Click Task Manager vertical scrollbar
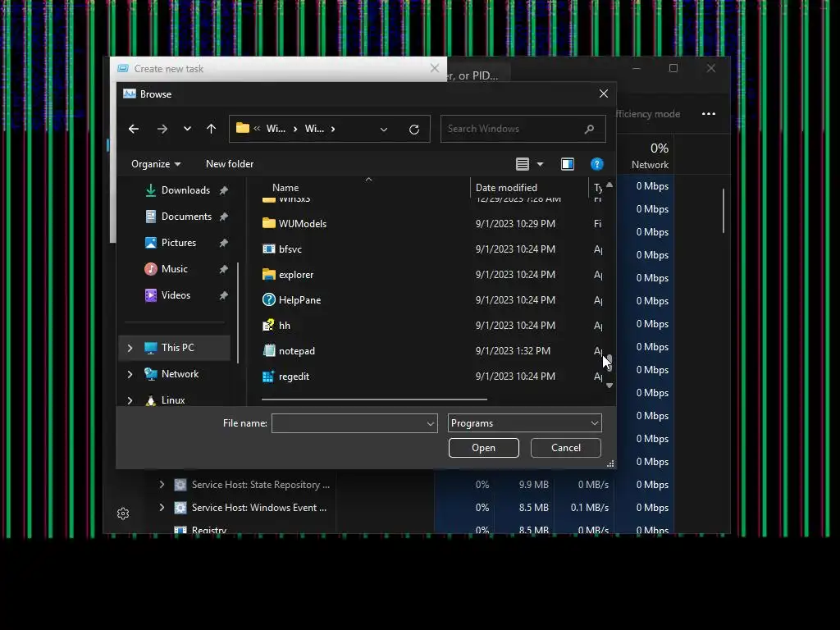The image size is (840, 630). pyautogui.click(x=724, y=211)
